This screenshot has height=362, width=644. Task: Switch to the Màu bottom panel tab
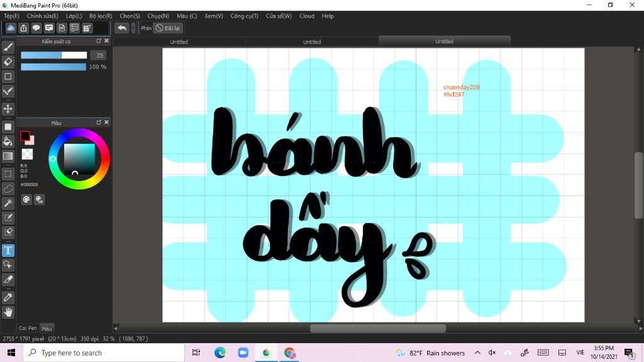pyautogui.click(x=47, y=328)
